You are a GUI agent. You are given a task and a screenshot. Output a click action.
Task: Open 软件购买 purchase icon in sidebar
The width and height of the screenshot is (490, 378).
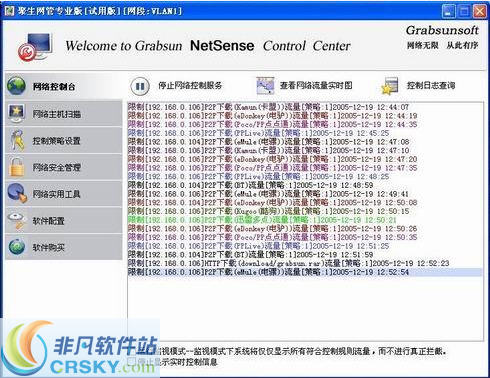[x=17, y=247]
